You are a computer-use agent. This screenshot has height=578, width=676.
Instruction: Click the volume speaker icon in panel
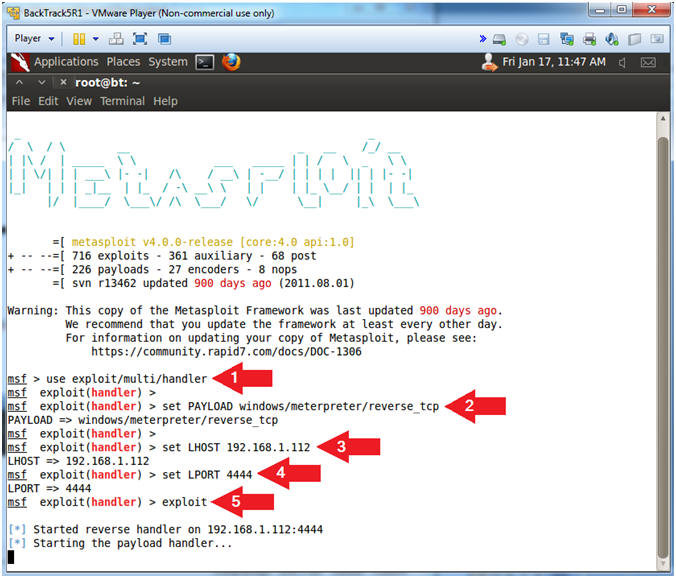click(x=622, y=63)
